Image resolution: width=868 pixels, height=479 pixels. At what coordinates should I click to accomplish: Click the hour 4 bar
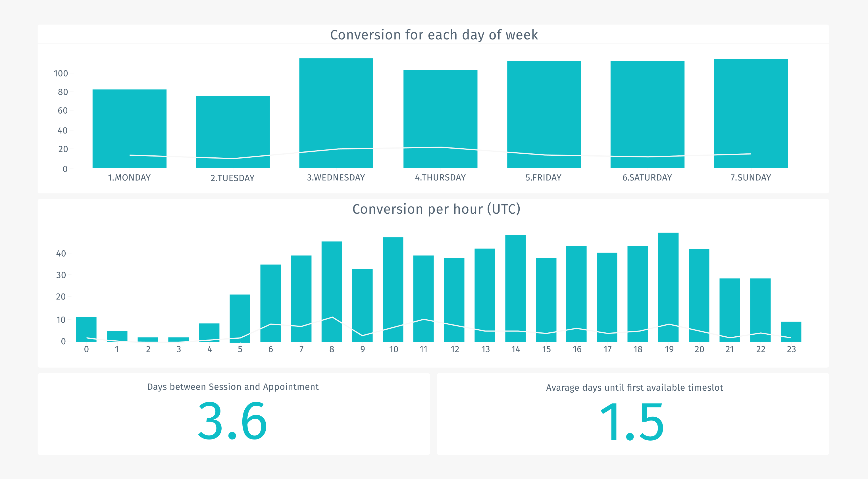tap(209, 333)
